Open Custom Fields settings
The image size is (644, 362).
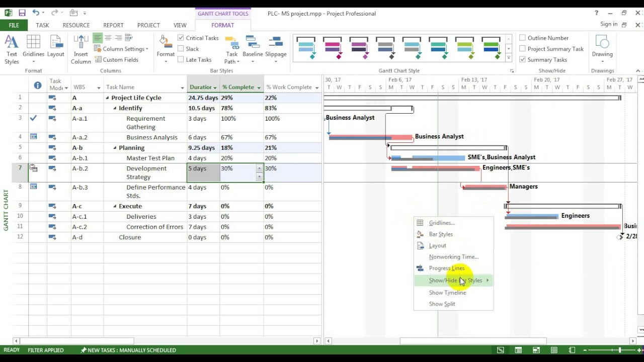point(117,59)
